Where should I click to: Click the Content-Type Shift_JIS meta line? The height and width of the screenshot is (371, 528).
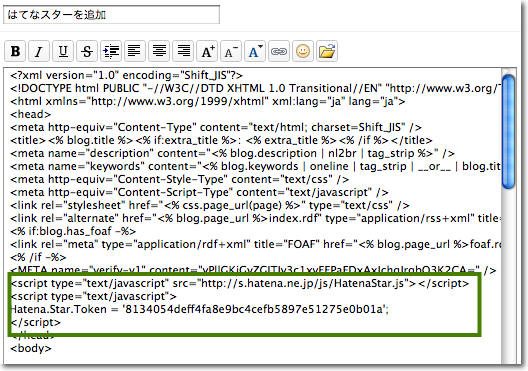tap(216, 128)
